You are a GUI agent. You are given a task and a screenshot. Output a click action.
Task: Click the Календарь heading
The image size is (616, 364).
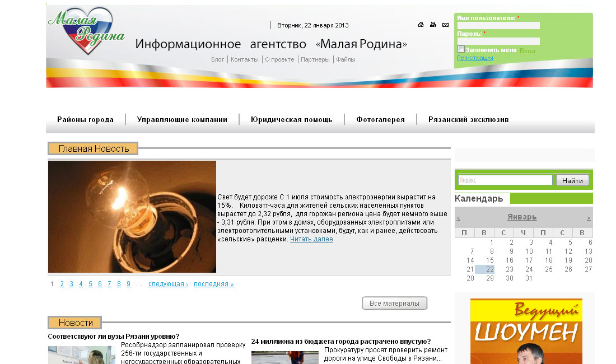(478, 198)
